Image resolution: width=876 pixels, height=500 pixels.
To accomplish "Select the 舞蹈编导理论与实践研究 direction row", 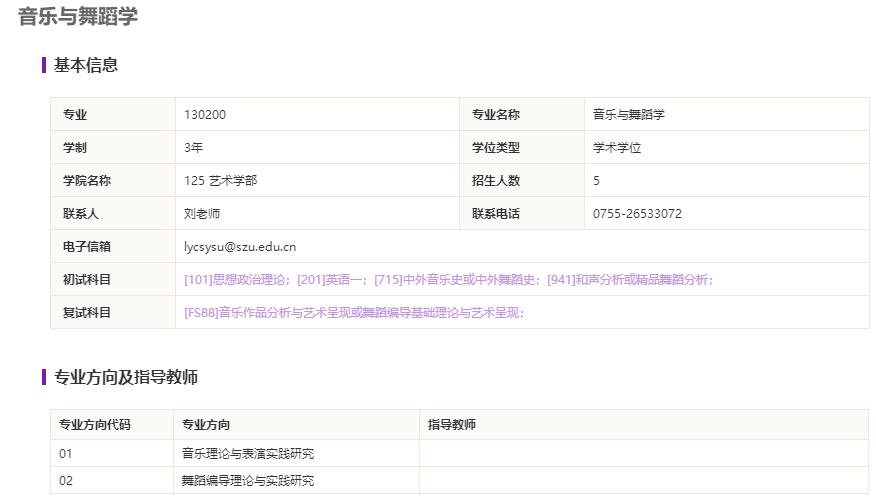I will point(248,481).
